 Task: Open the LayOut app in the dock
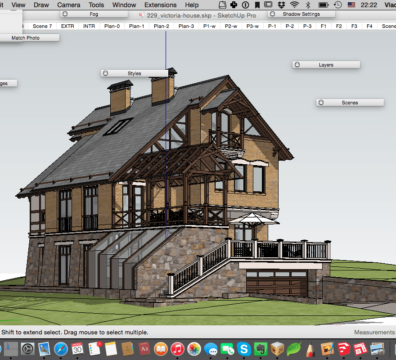[360, 349]
